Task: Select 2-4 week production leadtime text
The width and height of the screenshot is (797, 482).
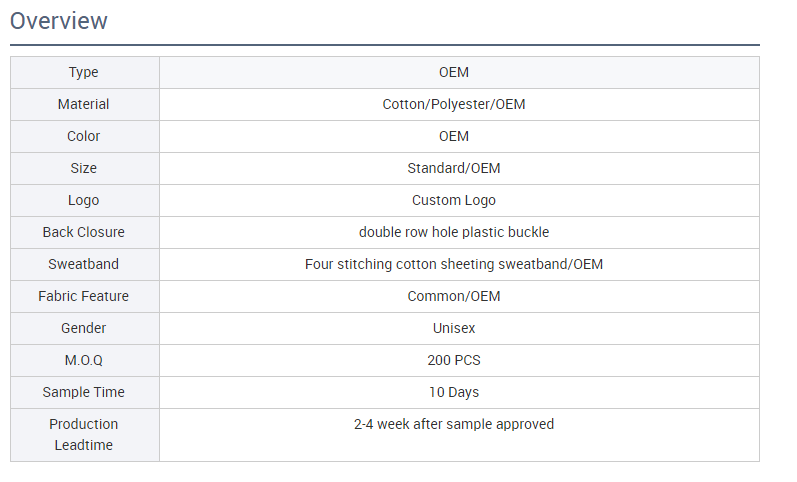Action: coord(453,424)
